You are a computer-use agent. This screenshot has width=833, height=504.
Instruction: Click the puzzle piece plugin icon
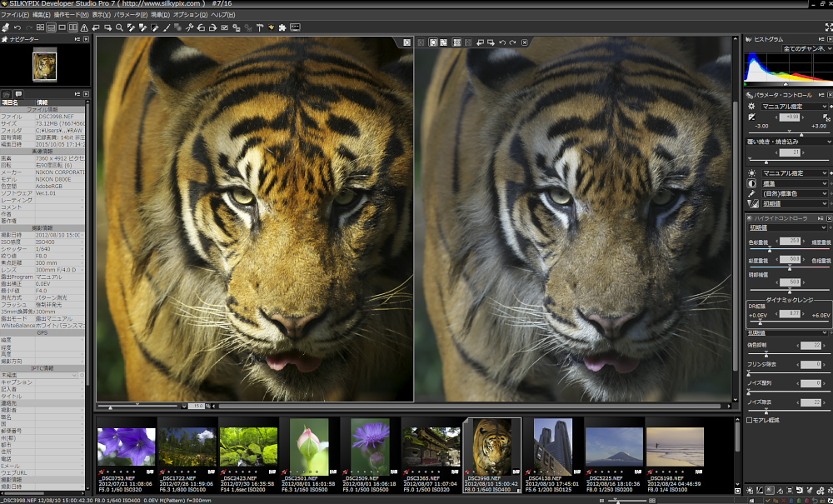(x=282, y=27)
